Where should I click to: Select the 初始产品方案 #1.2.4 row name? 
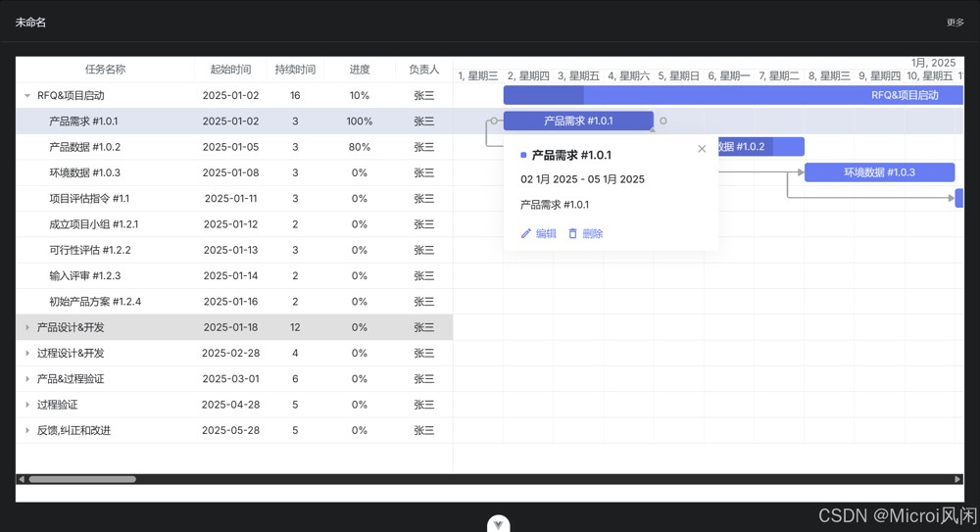point(95,302)
